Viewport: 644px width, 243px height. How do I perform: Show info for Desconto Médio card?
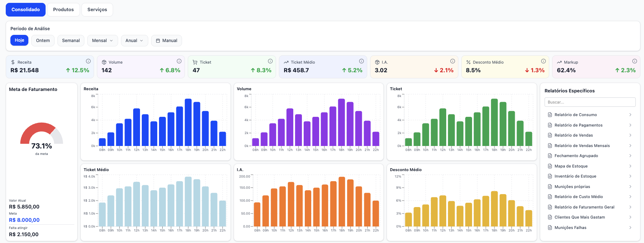(x=543, y=61)
